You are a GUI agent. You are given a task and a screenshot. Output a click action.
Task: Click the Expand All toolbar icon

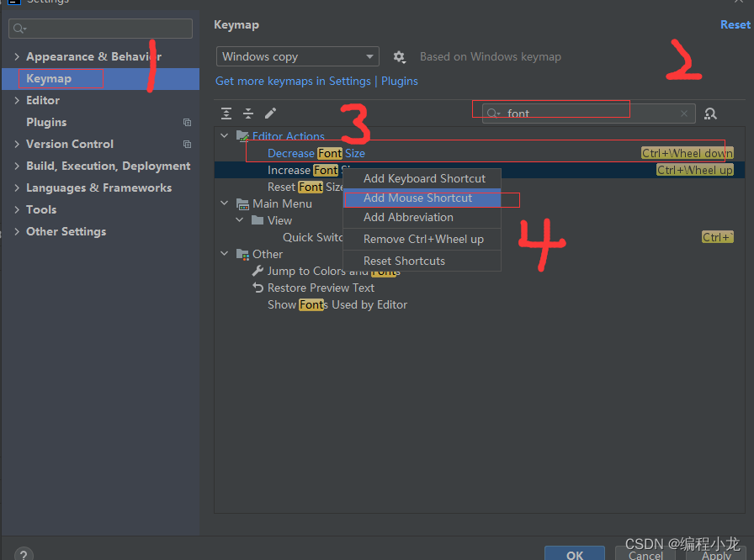226,114
